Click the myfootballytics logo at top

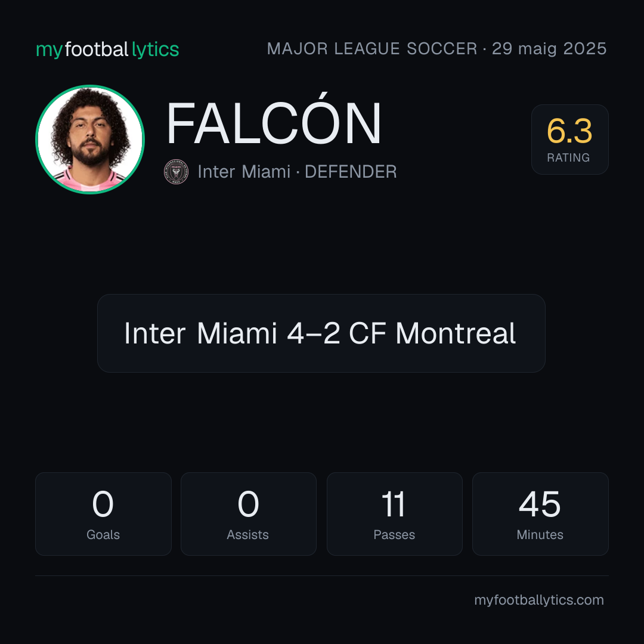tap(107, 49)
